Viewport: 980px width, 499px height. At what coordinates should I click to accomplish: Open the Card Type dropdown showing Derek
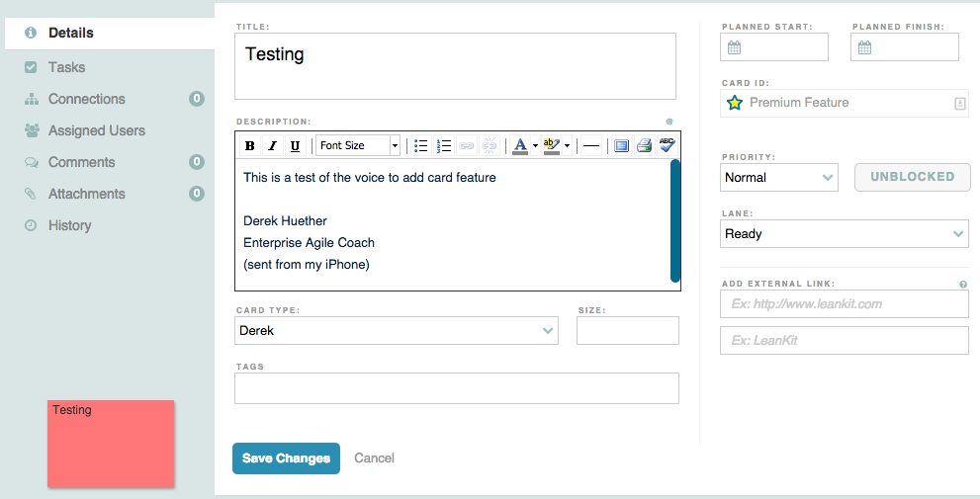[397, 330]
